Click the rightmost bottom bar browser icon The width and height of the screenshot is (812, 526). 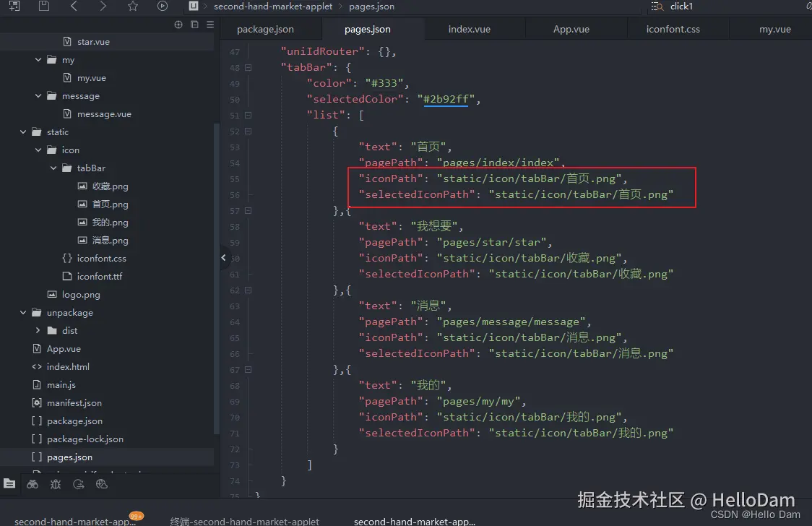(x=101, y=484)
